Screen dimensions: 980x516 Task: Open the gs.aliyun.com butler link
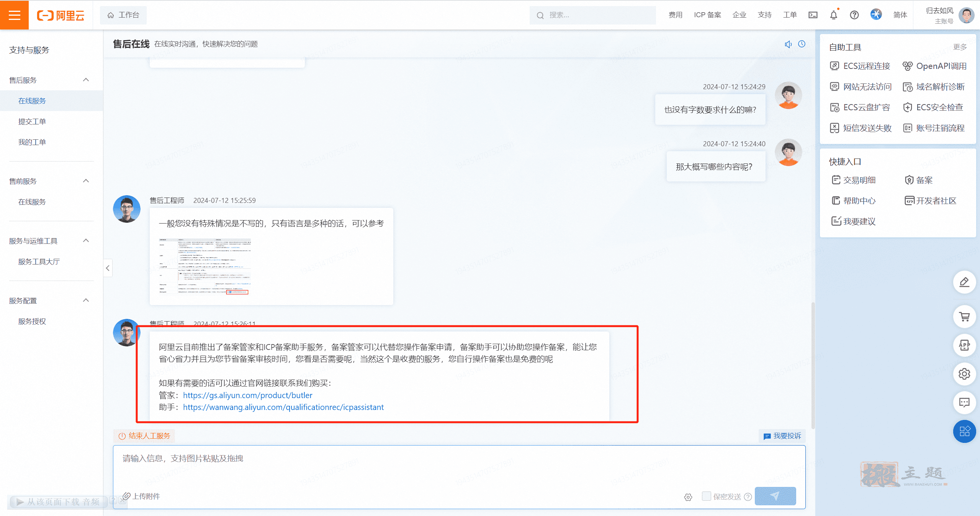click(247, 395)
